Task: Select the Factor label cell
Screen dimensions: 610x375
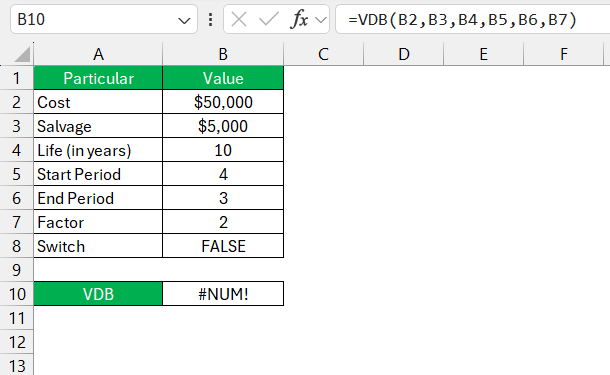Action: (98, 222)
